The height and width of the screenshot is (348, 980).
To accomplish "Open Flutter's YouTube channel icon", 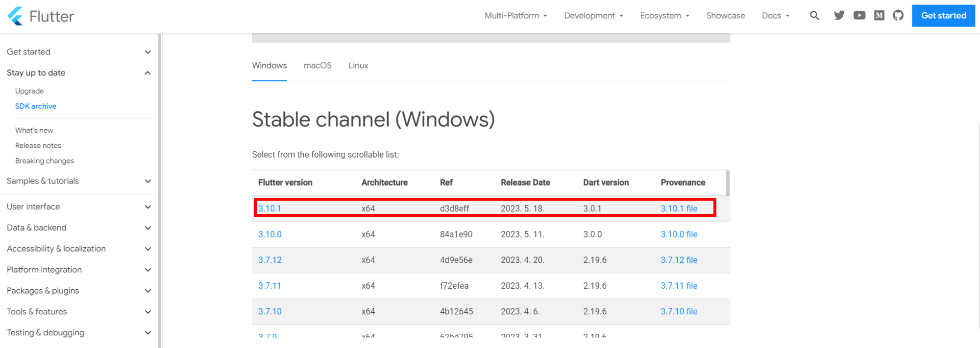I will point(859,16).
